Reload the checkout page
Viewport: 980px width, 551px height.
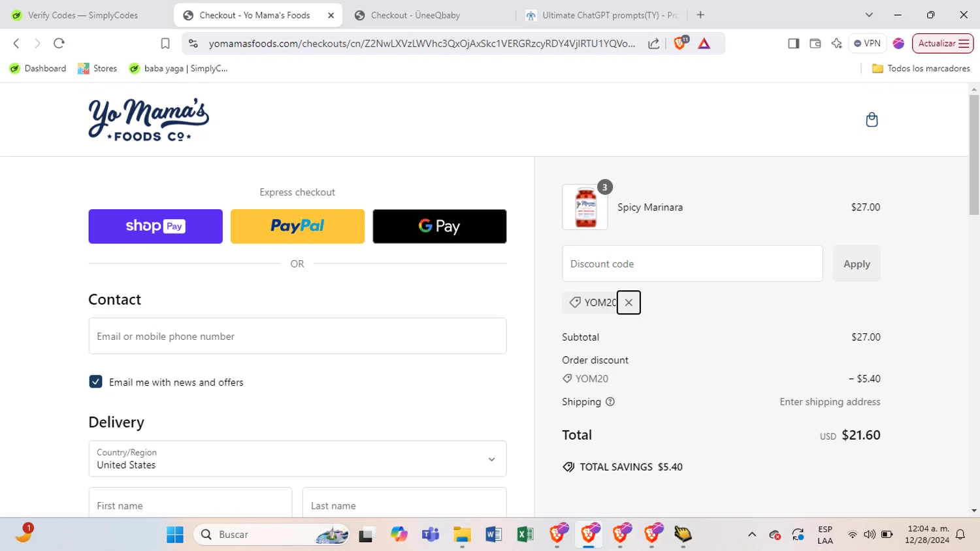tap(59, 43)
